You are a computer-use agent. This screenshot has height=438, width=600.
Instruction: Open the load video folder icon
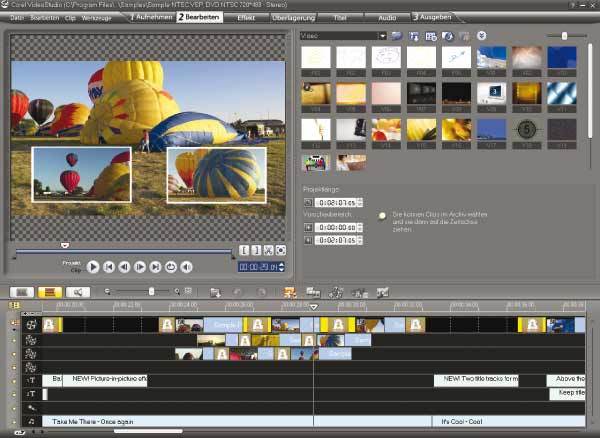397,36
